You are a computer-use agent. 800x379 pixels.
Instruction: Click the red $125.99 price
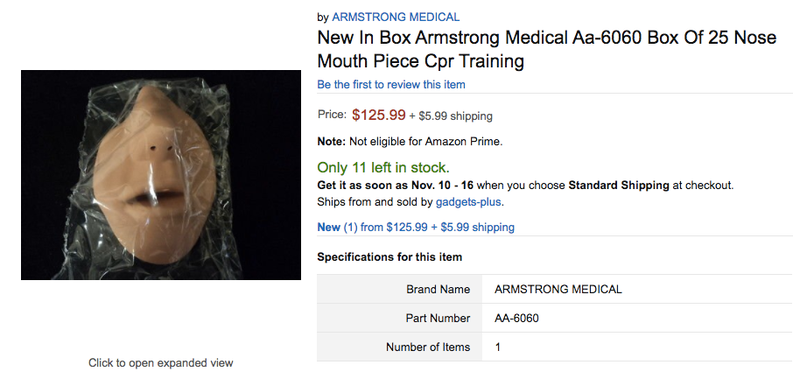[x=379, y=115]
